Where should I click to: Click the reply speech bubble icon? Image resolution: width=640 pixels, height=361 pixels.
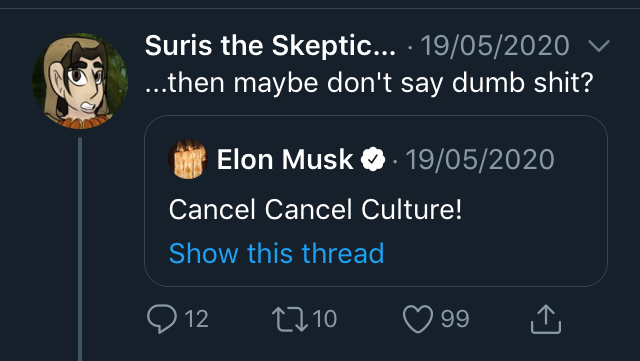pos(162,319)
